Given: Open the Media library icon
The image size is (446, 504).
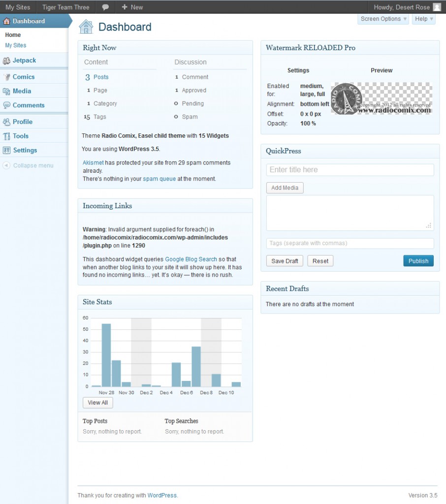Looking at the screenshot, I should pos(6,91).
